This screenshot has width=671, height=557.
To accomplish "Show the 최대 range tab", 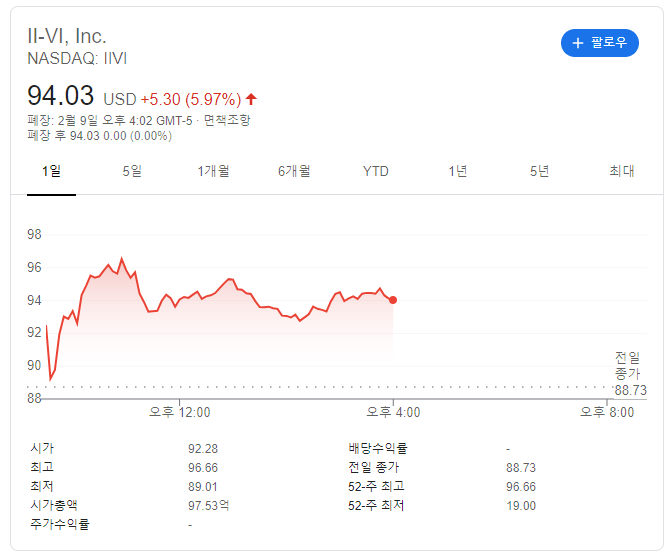I will point(622,171).
